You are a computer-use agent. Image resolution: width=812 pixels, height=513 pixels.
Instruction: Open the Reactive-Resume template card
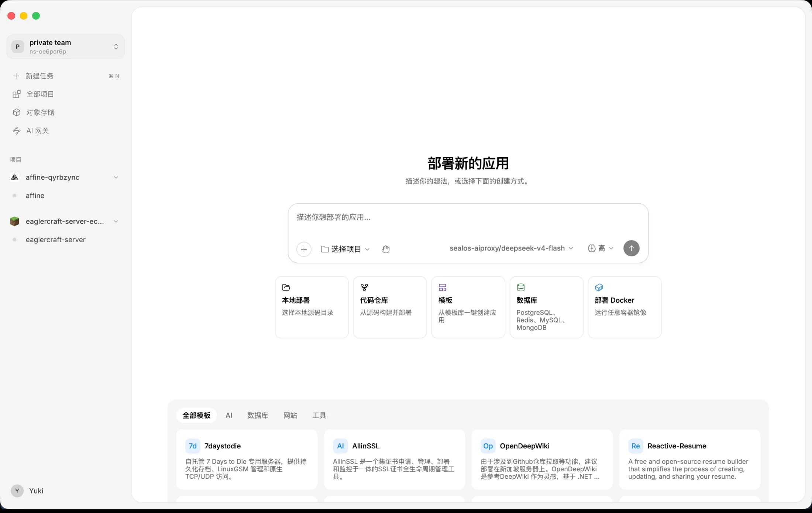tap(690, 459)
